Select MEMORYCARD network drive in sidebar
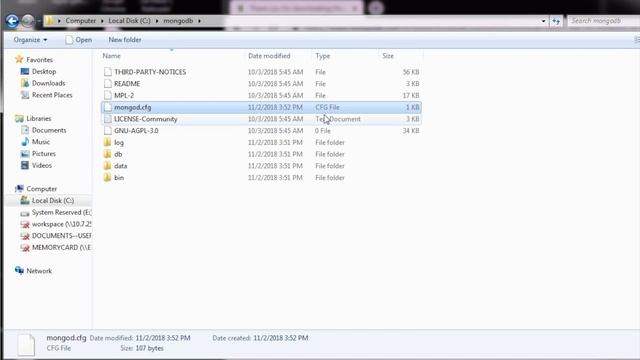The height and width of the screenshot is (360, 640). pyautogui.click(x=61, y=248)
